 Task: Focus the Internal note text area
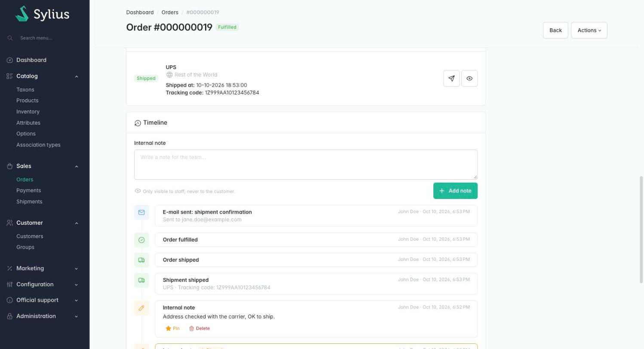306,165
